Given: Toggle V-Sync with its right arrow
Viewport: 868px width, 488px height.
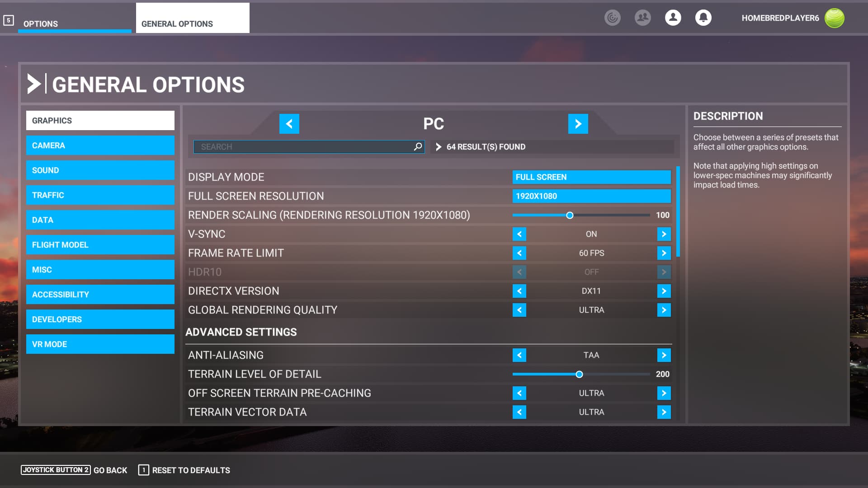Looking at the screenshot, I should coord(664,234).
